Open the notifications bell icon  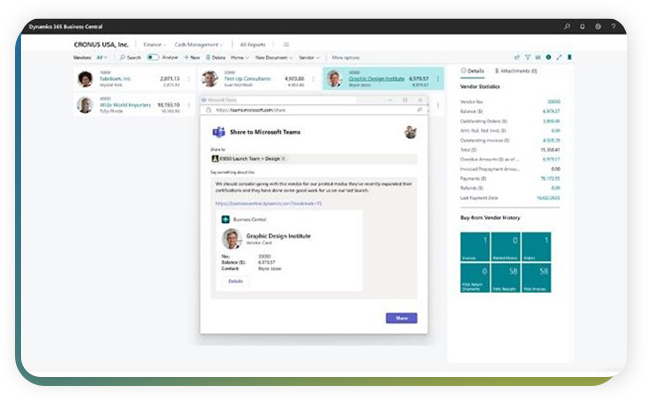coord(583,26)
